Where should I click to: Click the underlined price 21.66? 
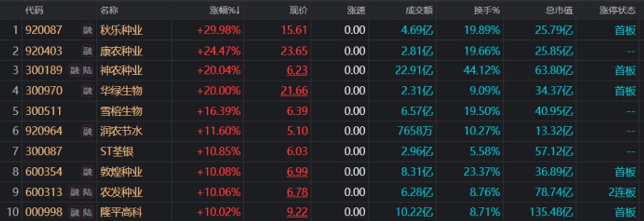294,91
